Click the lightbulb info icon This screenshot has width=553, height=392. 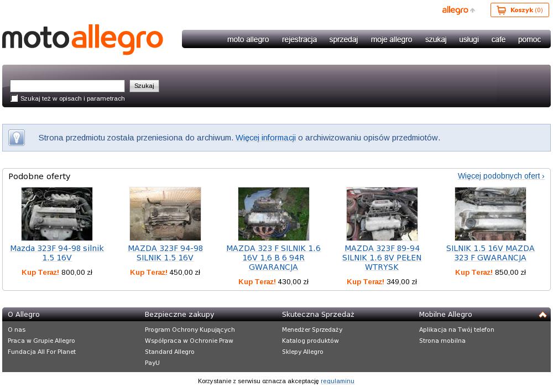tap(17, 138)
